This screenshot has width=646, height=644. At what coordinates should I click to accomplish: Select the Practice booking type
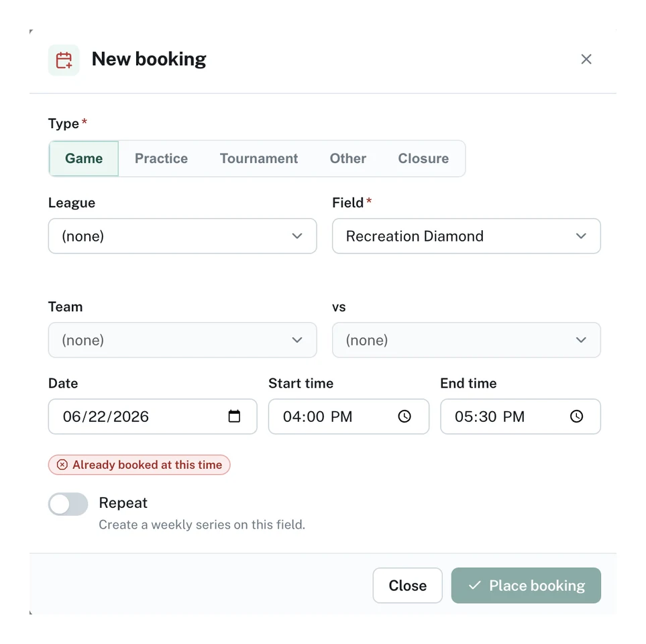[161, 158]
